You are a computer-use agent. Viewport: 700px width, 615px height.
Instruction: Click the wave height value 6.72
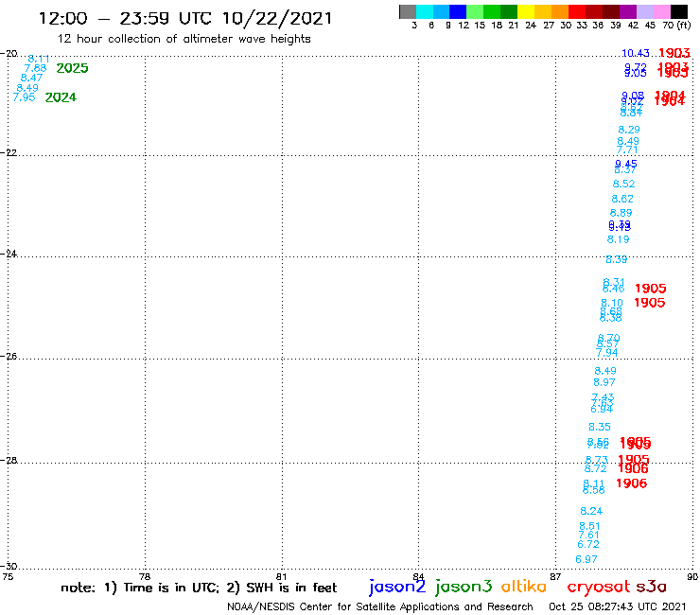(588, 544)
